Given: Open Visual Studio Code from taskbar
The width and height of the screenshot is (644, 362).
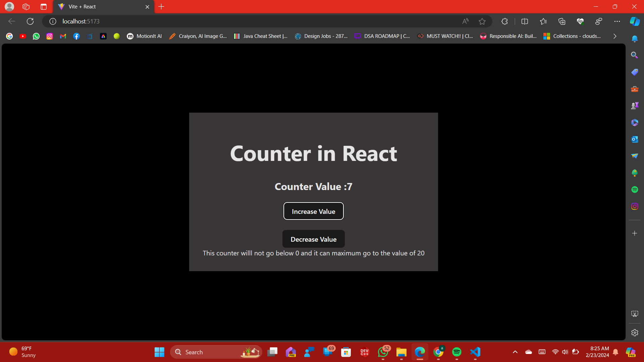Looking at the screenshot, I should click(475, 352).
